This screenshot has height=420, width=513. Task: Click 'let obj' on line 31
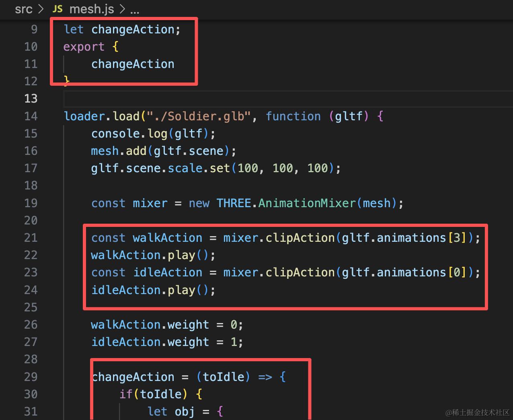click(x=171, y=412)
